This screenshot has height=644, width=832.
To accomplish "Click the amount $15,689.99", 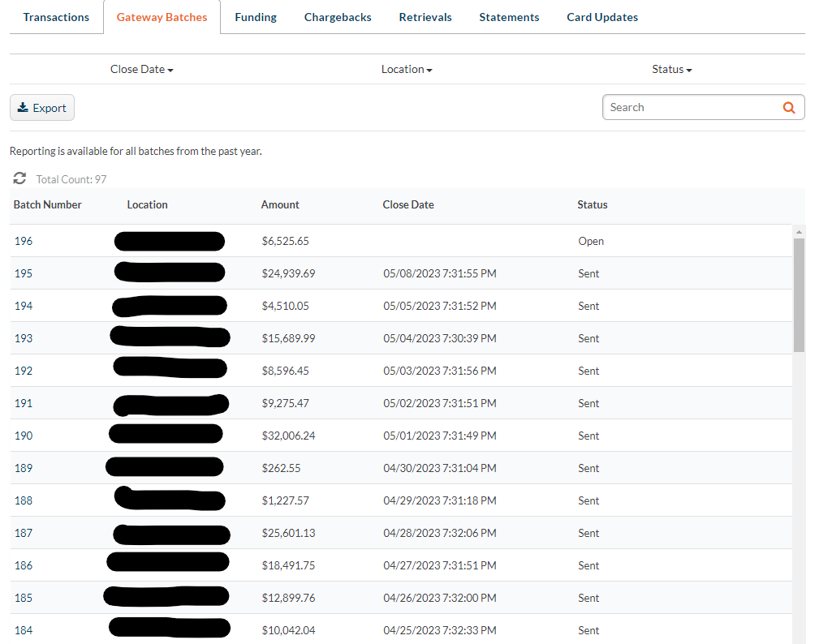I will [289, 338].
